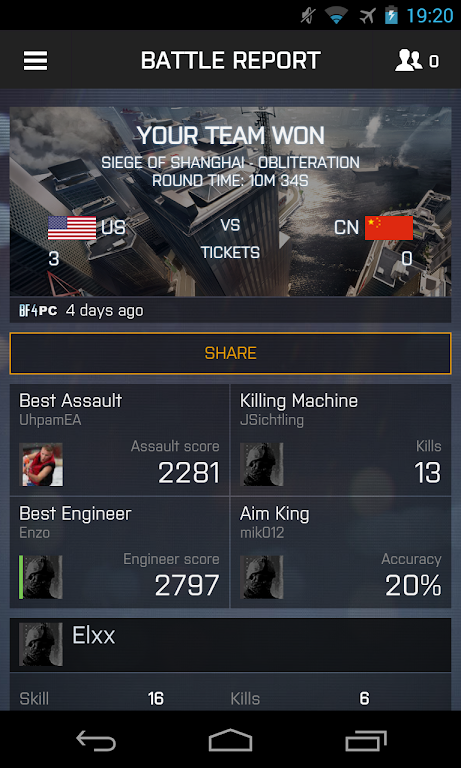Tap the Android home button
Screen dimensions: 461x768
(230, 740)
